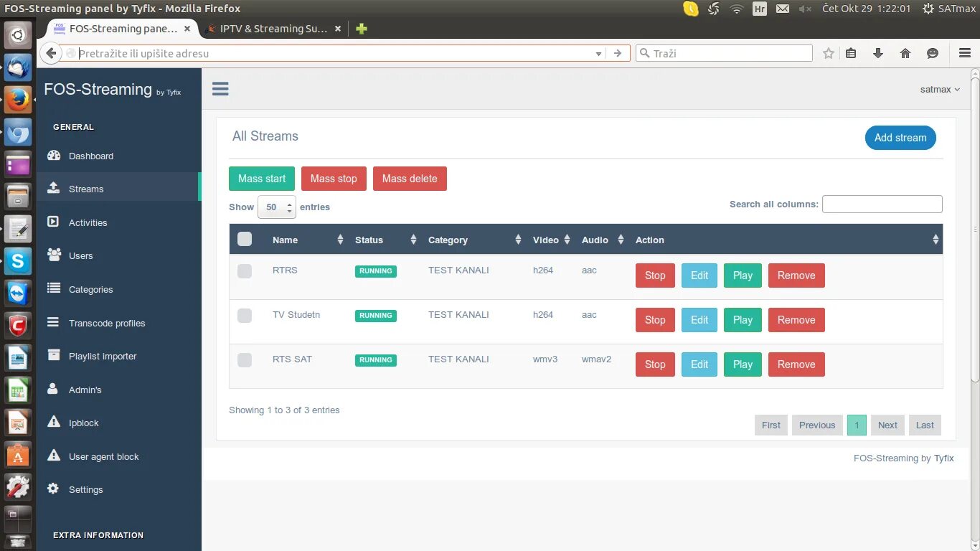Viewport: 980px width, 551px height.
Task: Click the Playlist importer archive icon
Action: 53,355
